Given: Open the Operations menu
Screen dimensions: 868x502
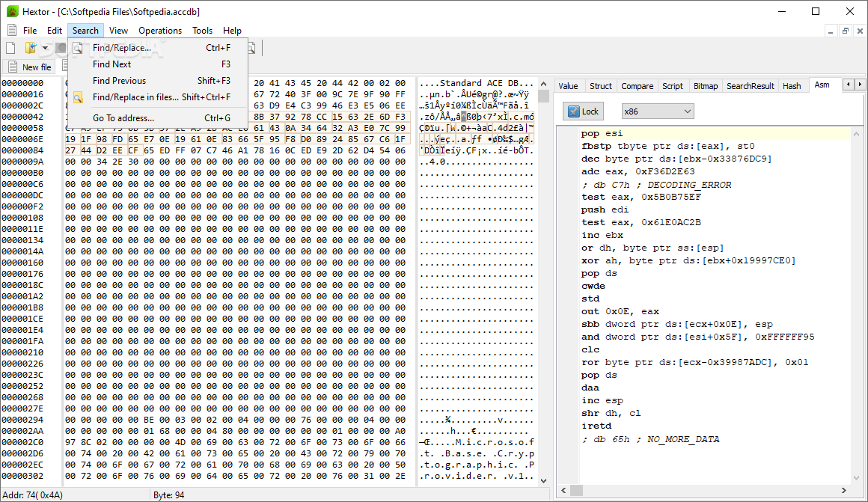Looking at the screenshot, I should pos(160,31).
